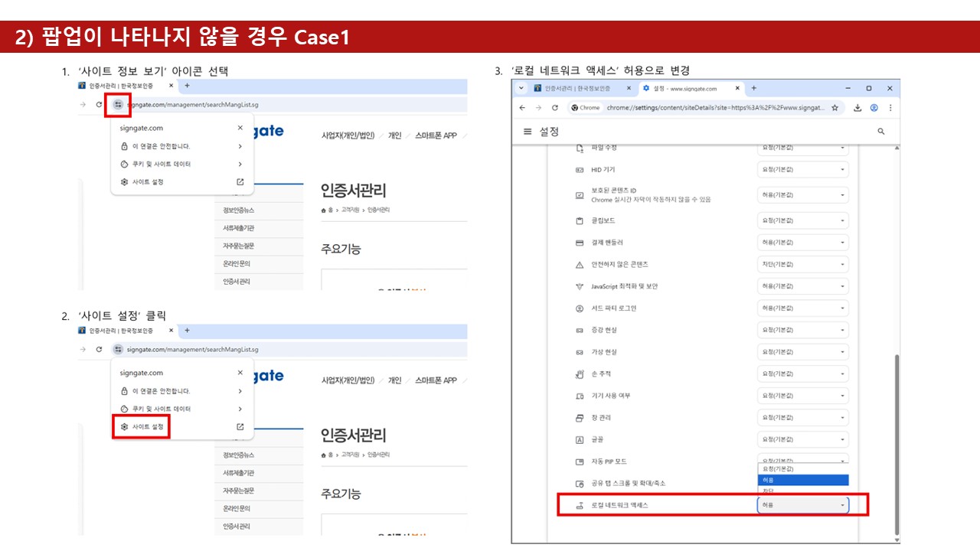Click the back arrow in the settings window
Viewport: 980px width, 551px height.
(522, 108)
